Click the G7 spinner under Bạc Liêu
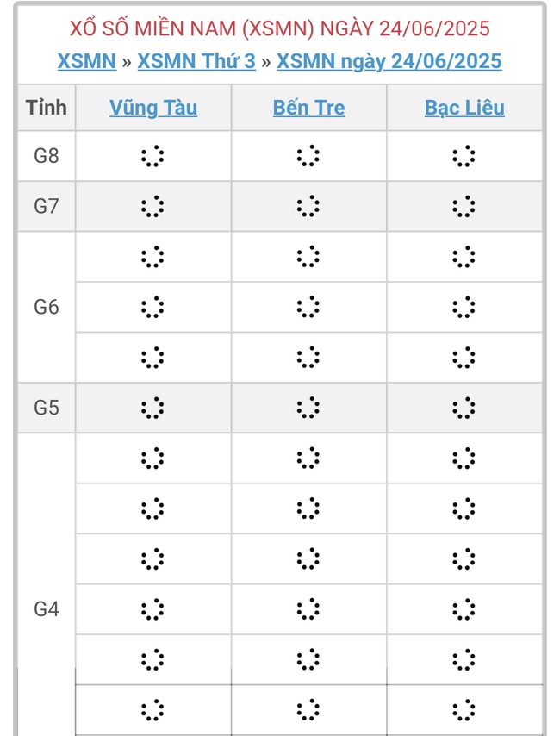Image resolution: width=560 pixels, height=736 pixels. coord(465,206)
